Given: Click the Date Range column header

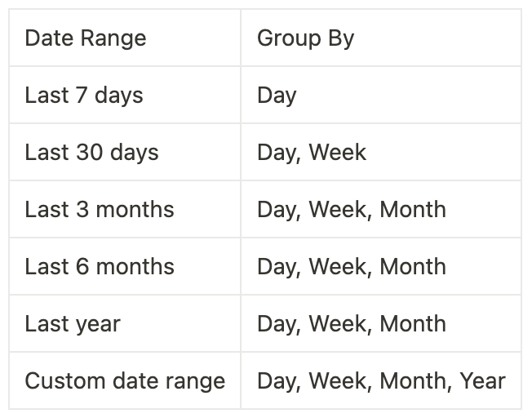Looking at the screenshot, I should (86, 38).
